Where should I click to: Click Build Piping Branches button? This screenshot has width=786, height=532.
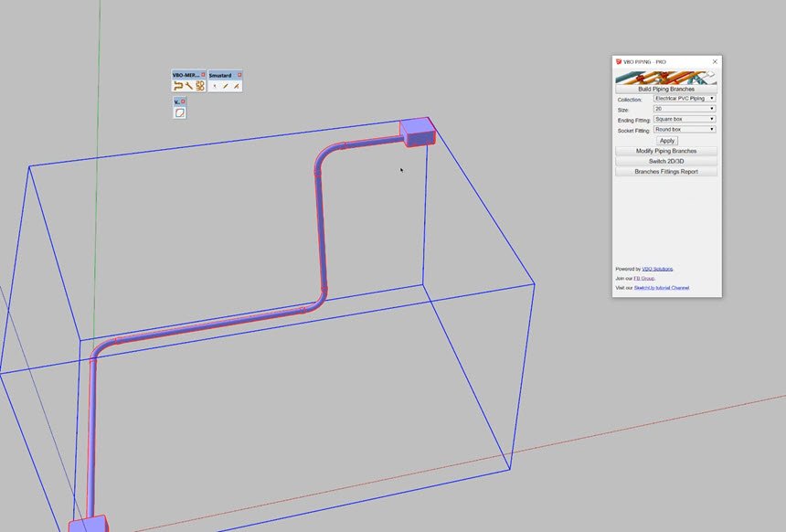(x=666, y=89)
